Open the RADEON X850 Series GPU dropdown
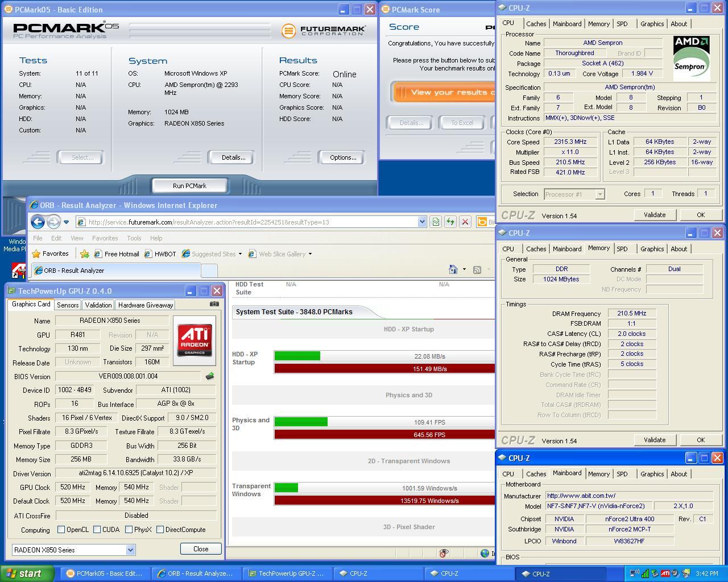 tap(130, 550)
